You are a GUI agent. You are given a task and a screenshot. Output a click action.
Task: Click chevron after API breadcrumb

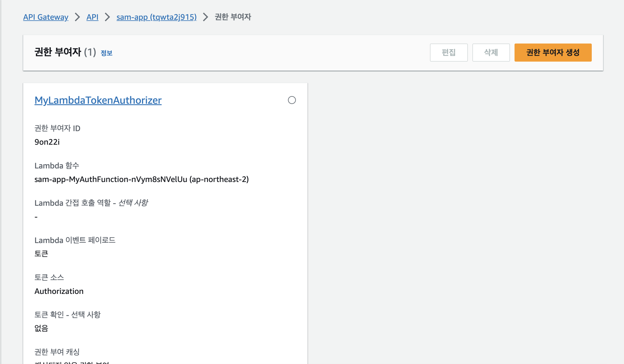107,17
